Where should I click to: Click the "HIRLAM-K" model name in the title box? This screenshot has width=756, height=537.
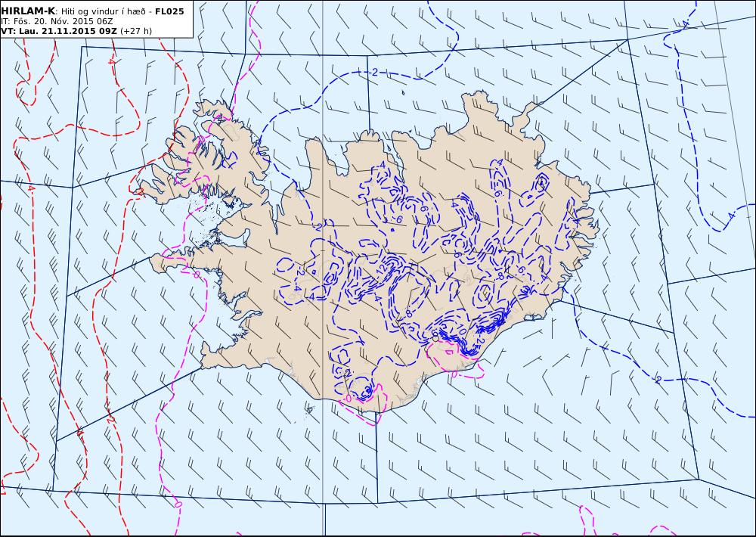click(x=29, y=11)
